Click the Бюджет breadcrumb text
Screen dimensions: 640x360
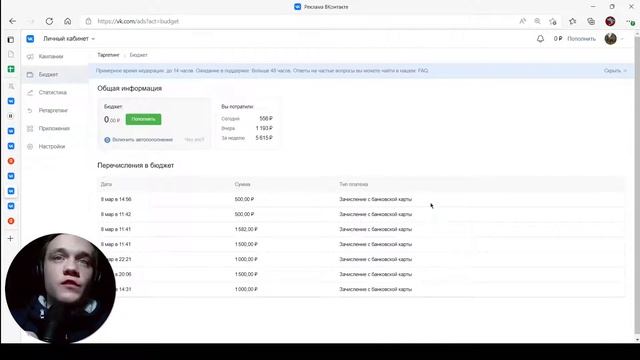(138, 55)
